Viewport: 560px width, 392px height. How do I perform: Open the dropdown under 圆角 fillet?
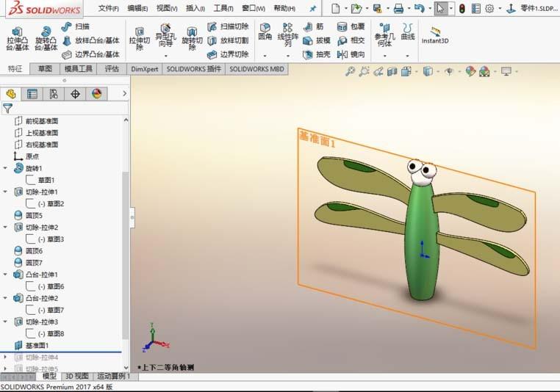[265, 56]
